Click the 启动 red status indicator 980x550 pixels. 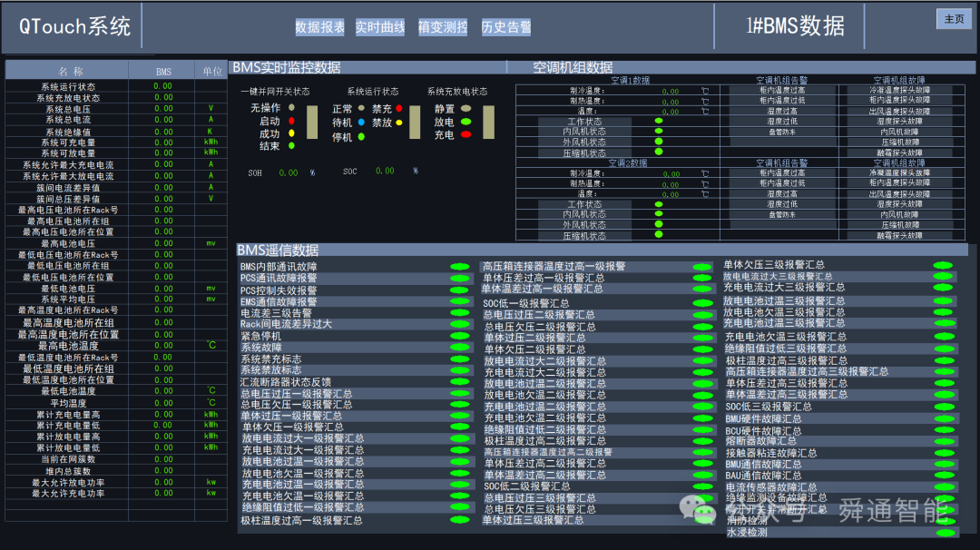click(291, 120)
